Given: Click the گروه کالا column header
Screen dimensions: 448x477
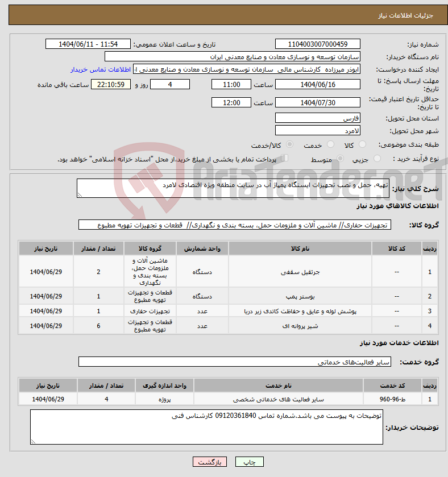Looking at the screenshot, I should point(150,248).
